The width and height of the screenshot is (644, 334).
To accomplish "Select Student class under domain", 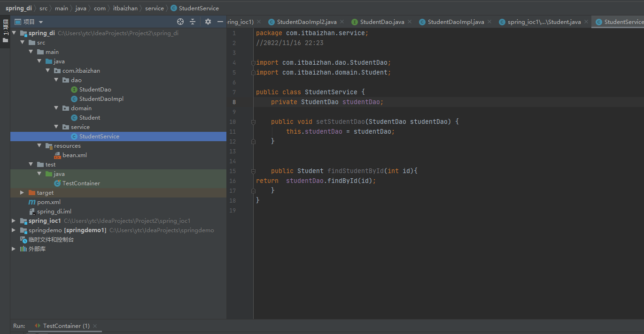I will tap(89, 117).
